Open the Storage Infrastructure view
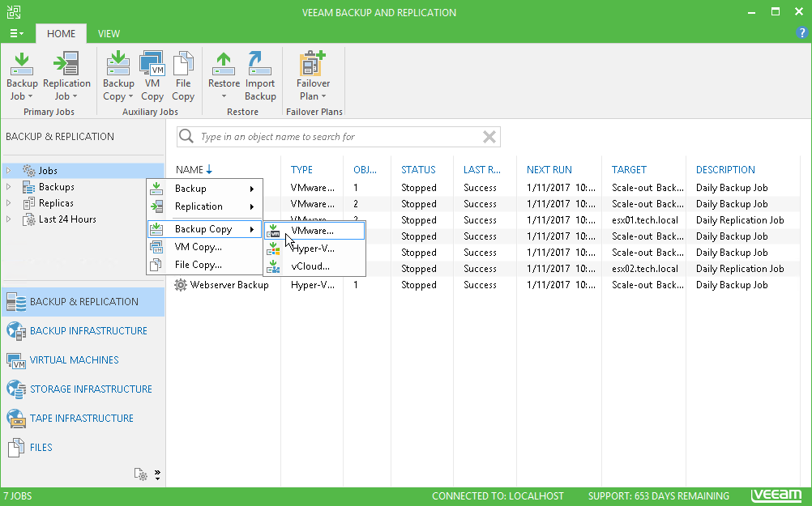The image size is (812, 506). coord(83,389)
